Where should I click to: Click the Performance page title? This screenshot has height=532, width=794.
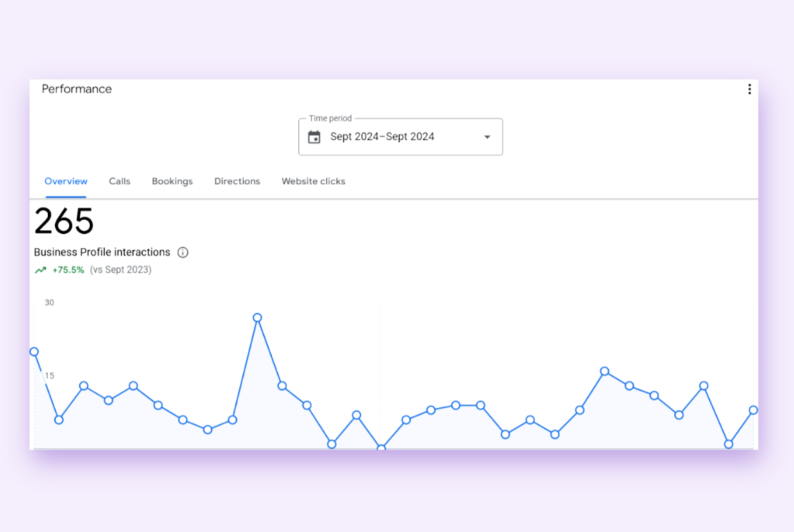click(x=76, y=88)
